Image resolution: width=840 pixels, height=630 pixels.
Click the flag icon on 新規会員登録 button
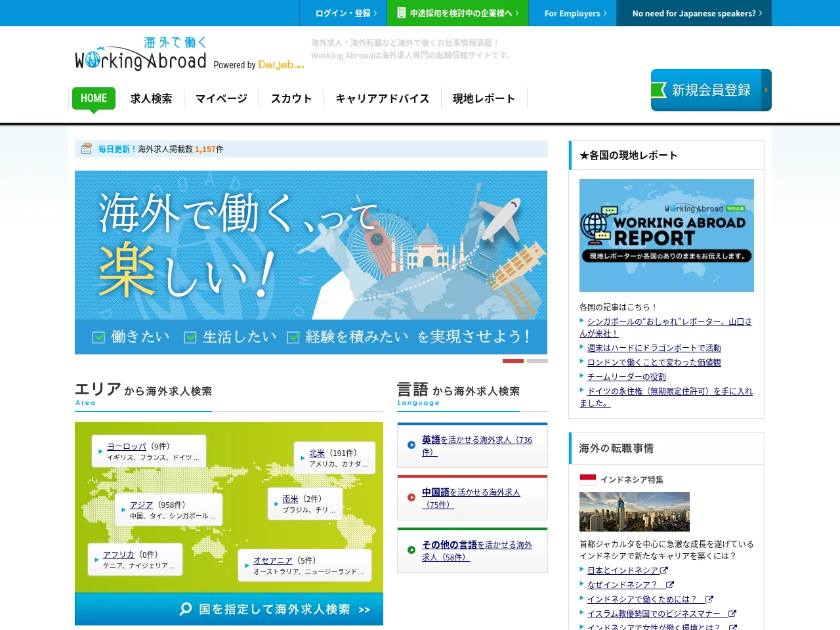(x=659, y=90)
